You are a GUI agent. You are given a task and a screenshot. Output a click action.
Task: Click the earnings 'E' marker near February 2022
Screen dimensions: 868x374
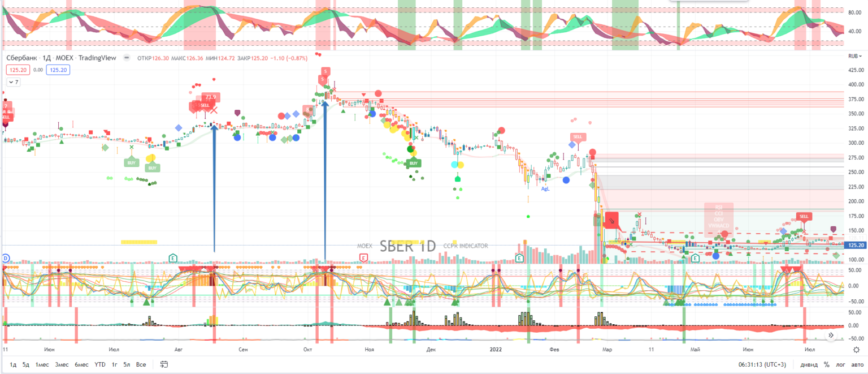tap(519, 258)
